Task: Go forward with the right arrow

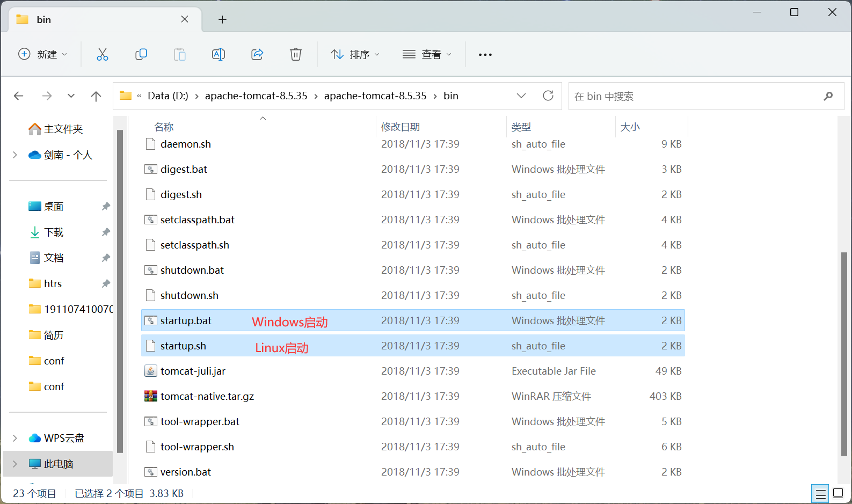Action: pyautogui.click(x=47, y=96)
